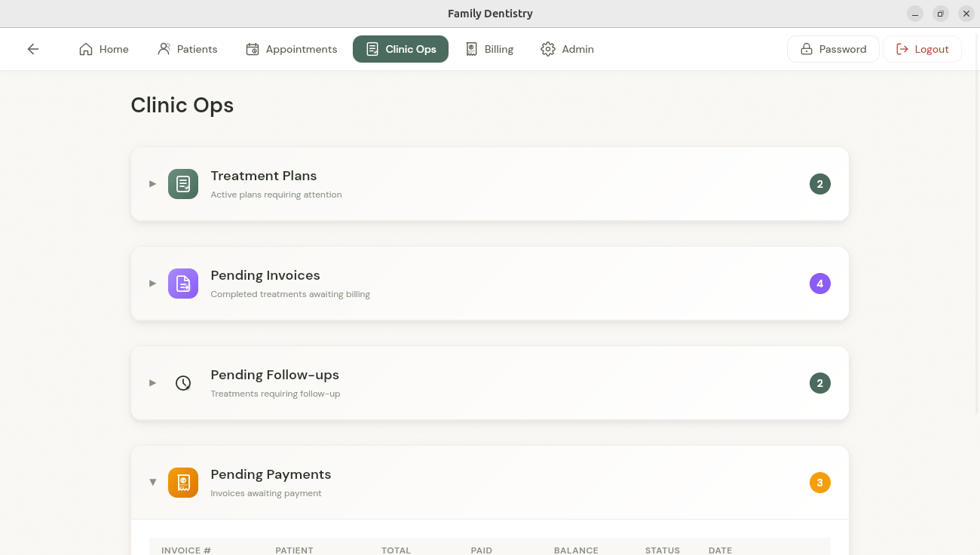Screen dimensions: 980x555
Task: Click the Logout button
Action: (922, 49)
